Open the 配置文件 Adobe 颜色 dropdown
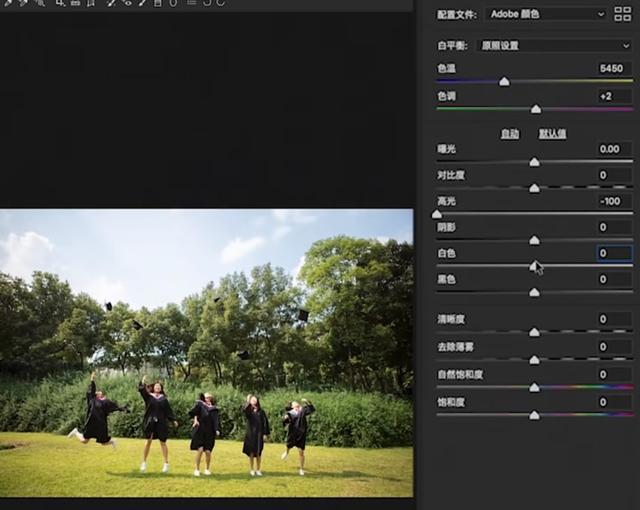This screenshot has width=640, height=510. click(x=546, y=14)
